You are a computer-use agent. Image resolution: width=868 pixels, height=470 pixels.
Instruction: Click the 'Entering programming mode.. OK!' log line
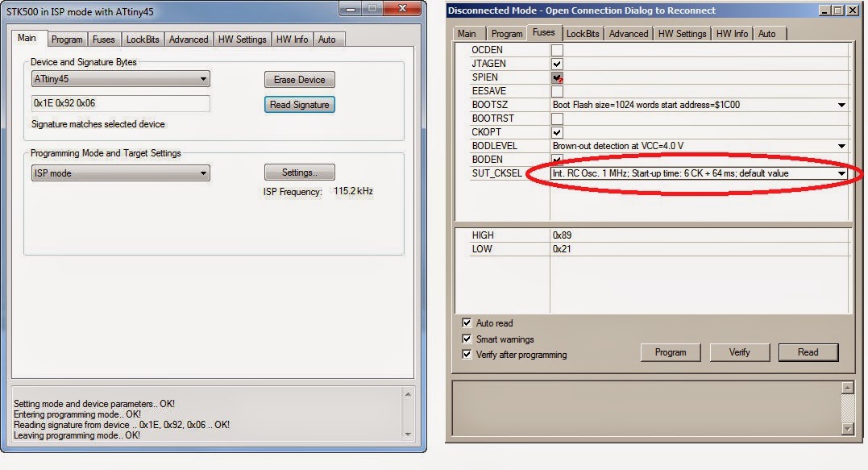77,414
